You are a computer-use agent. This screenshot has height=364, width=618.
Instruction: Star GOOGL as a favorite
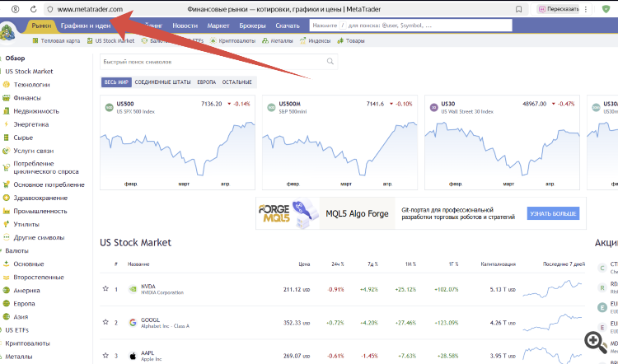[x=105, y=322]
